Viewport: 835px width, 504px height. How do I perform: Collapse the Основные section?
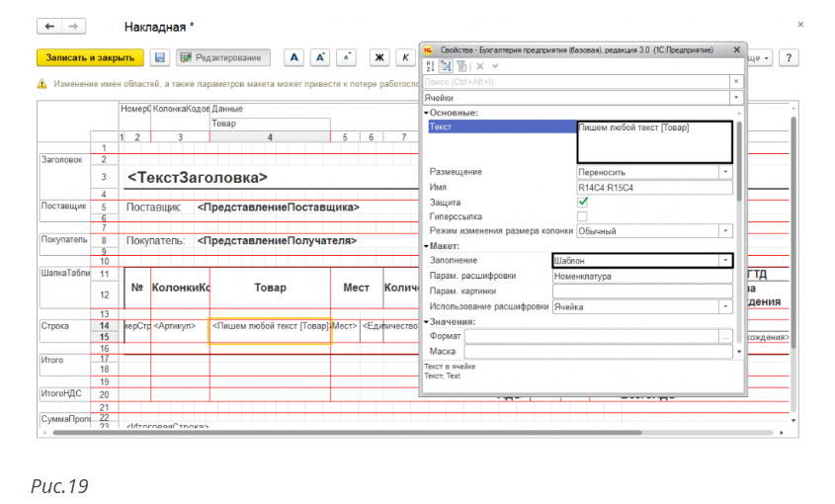(427, 113)
